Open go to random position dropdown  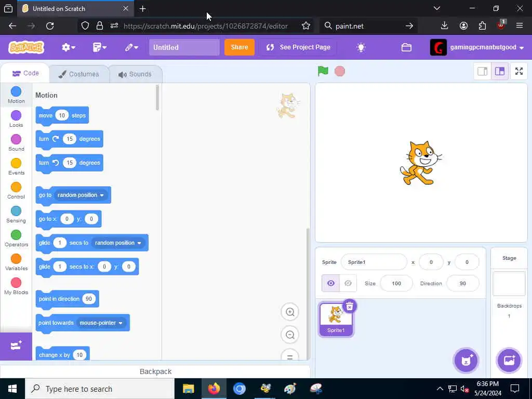81,195
